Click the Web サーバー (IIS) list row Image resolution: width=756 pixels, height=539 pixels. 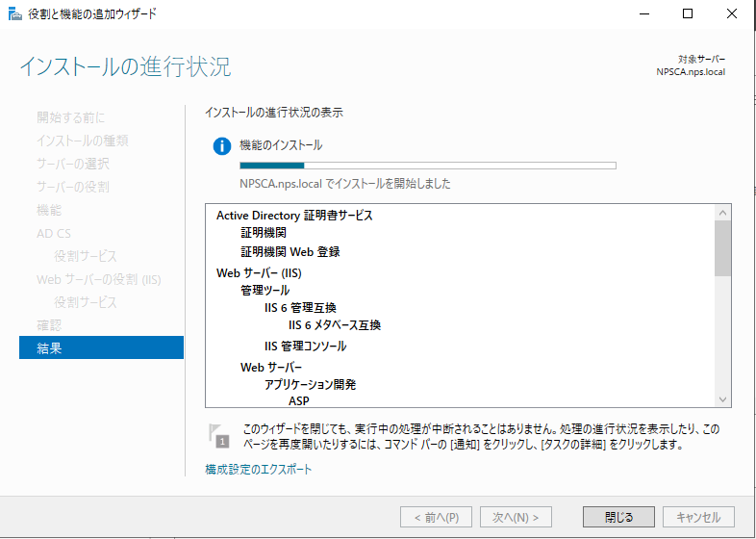click(x=259, y=273)
